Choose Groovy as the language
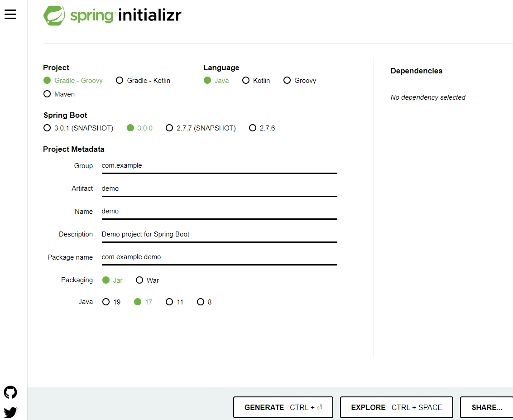 tap(300, 81)
